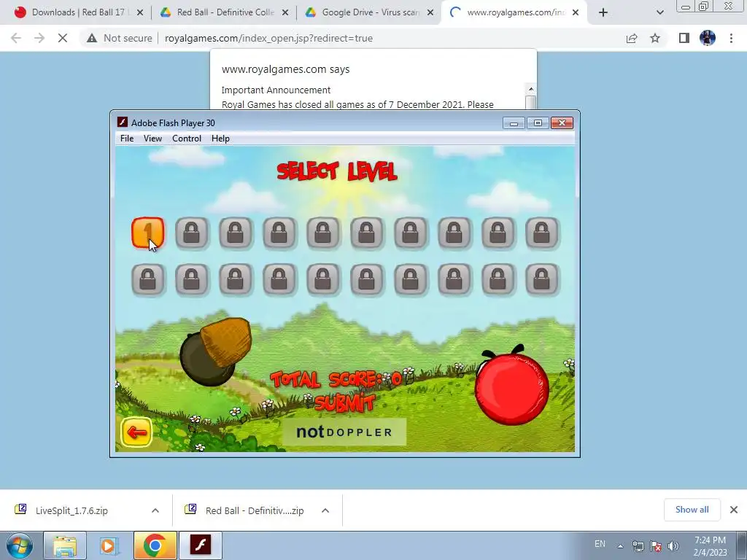The width and height of the screenshot is (747, 560).
Task: Open LiveSplit_1.7.6.zip download
Action: (x=71, y=510)
